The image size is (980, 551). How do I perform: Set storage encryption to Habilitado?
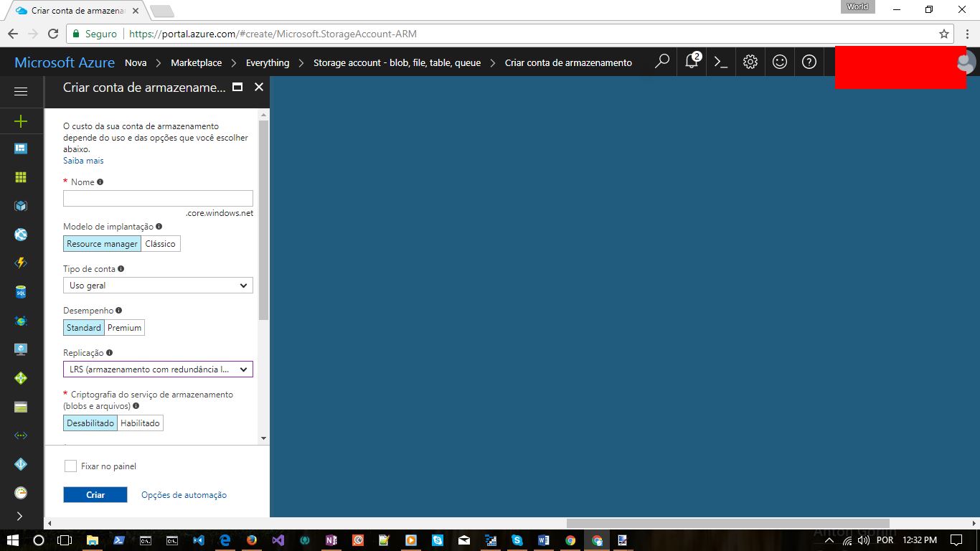pyautogui.click(x=140, y=423)
